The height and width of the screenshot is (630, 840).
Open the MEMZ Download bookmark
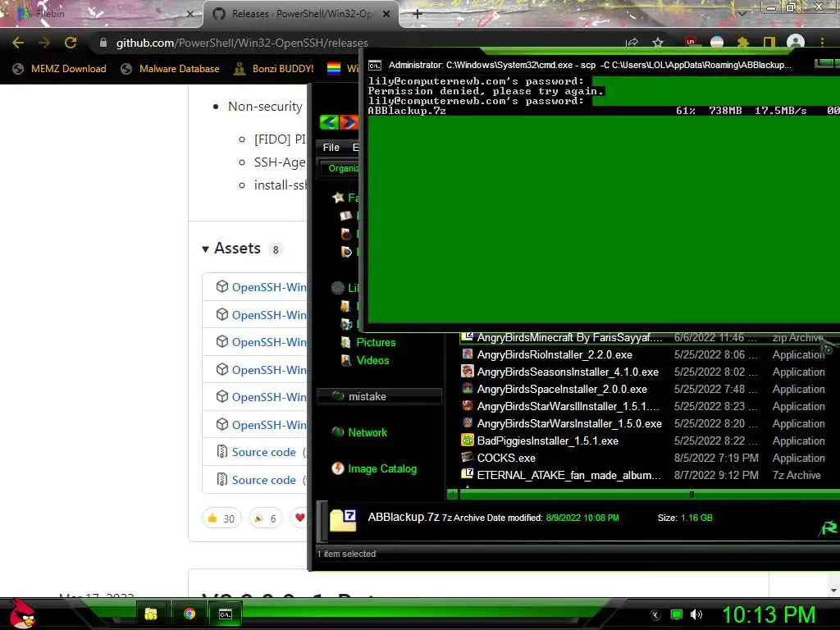[59, 69]
